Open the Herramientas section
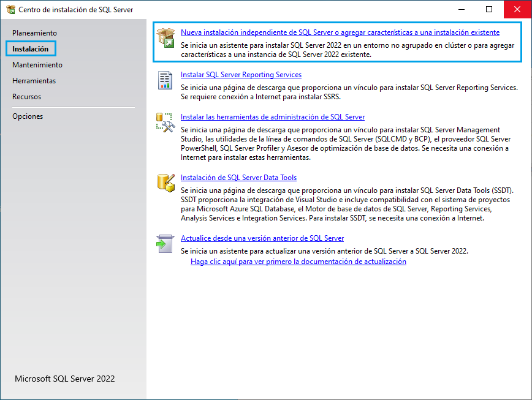Viewport: 532px width, 400px height. point(34,80)
